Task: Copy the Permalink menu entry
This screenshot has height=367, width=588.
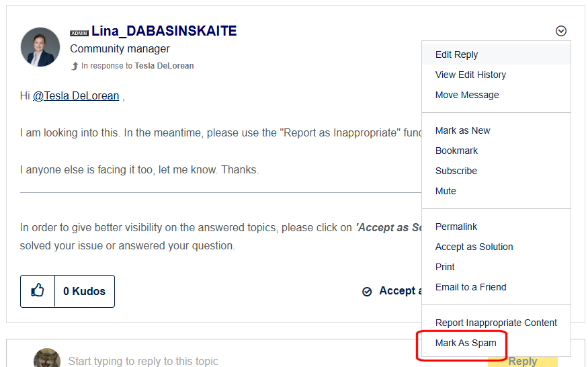Action: tap(456, 227)
